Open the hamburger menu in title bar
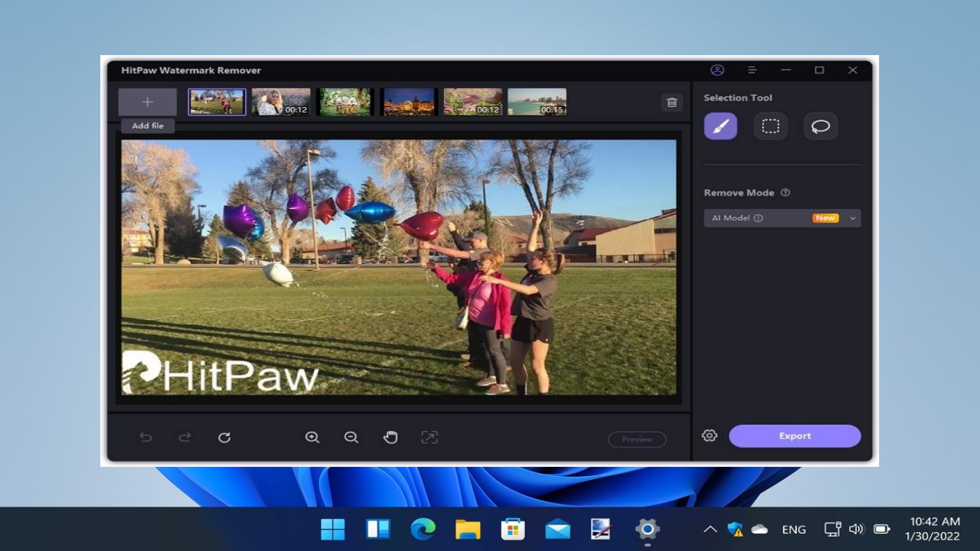This screenshot has width=980, height=551. (752, 70)
